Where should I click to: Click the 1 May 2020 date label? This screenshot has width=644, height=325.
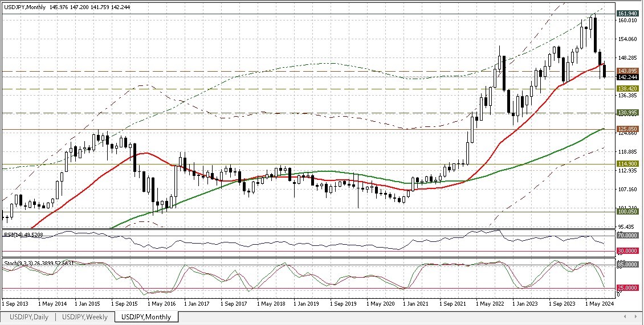click(x=380, y=304)
